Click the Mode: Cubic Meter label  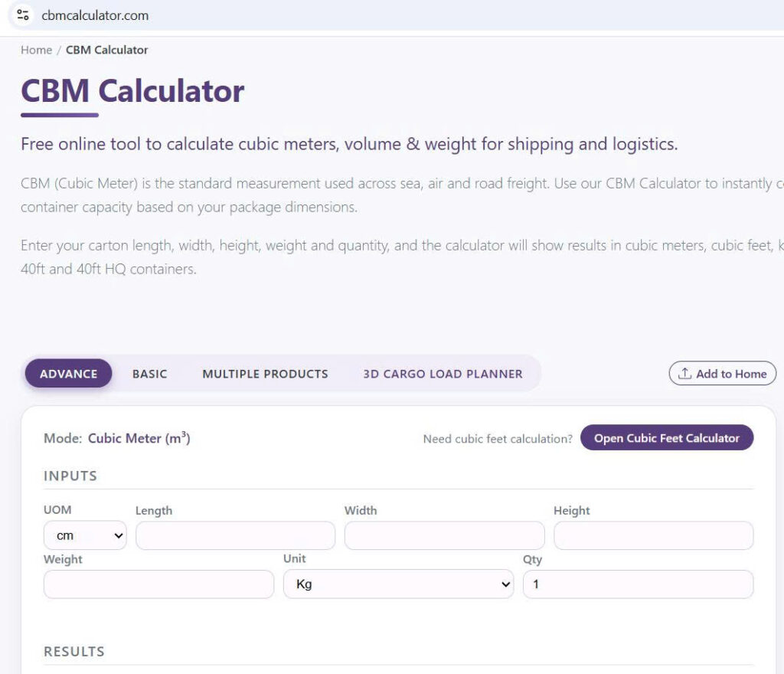coord(116,438)
